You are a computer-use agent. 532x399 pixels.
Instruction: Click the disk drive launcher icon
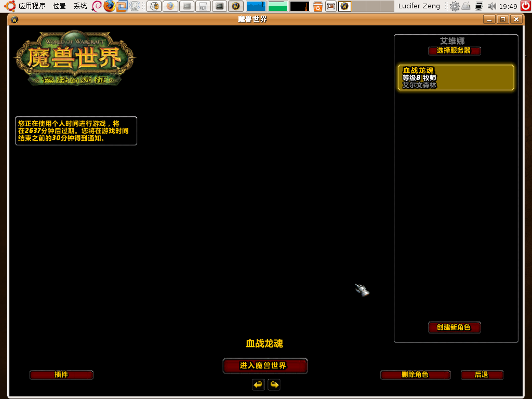point(135,6)
